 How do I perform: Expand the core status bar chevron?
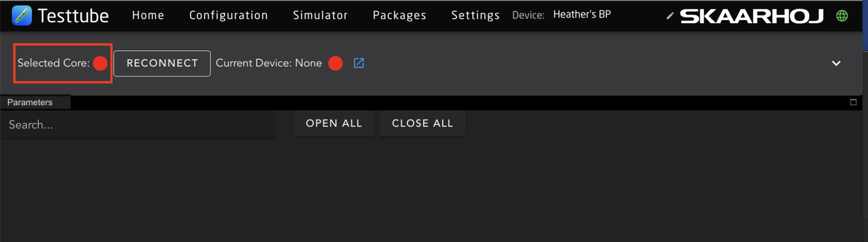(x=836, y=63)
